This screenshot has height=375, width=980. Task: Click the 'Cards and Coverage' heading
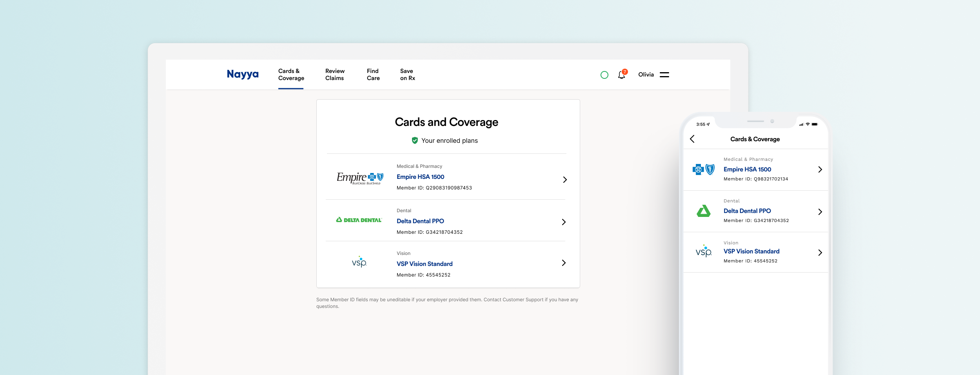coord(446,122)
